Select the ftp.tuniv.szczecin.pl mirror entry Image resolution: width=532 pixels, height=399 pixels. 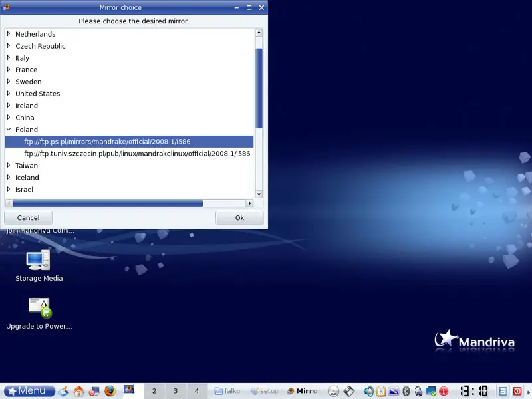coord(129,154)
